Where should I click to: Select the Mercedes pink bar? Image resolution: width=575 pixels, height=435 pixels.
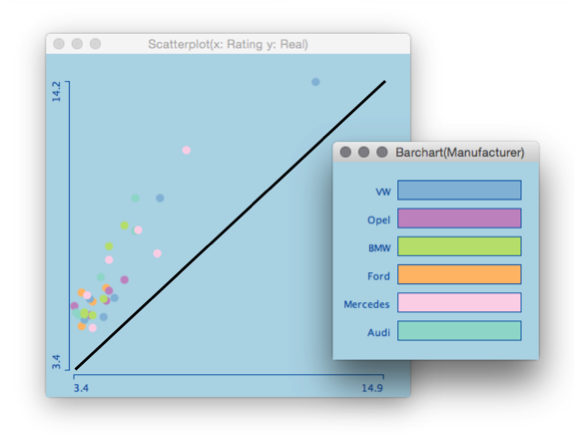click(x=459, y=303)
